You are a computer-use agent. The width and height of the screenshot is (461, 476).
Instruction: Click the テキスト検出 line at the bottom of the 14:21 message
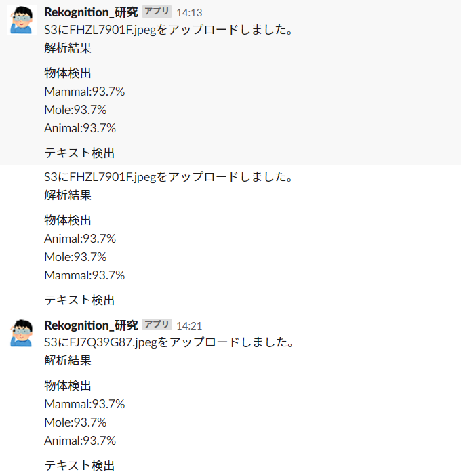click(x=79, y=465)
